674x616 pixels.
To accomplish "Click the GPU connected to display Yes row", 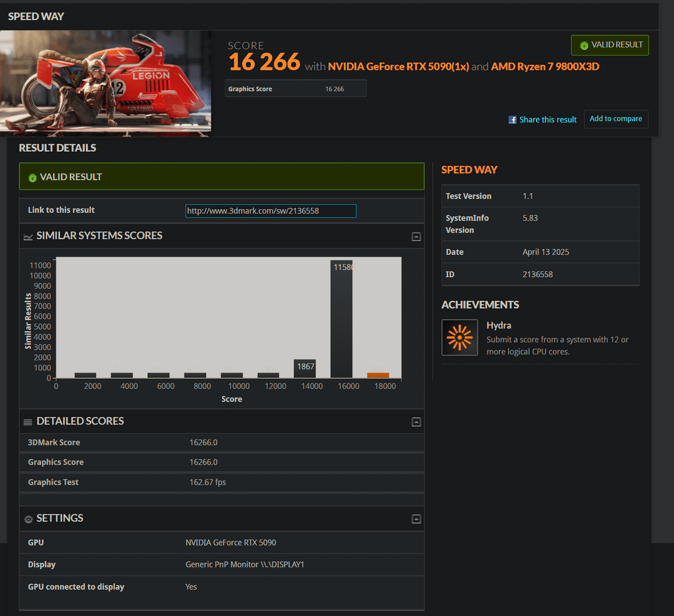I will pyautogui.click(x=222, y=587).
